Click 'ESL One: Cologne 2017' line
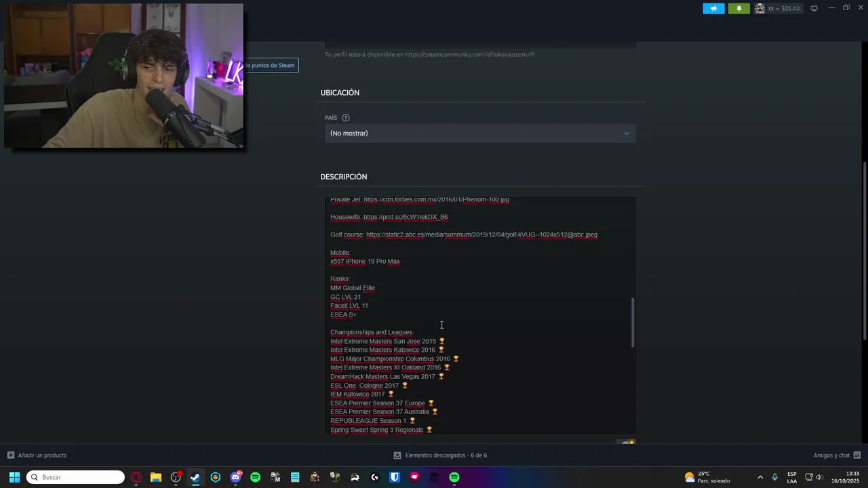Image resolution: width=868 pixels, height=488 pixels. click(364, 386)
